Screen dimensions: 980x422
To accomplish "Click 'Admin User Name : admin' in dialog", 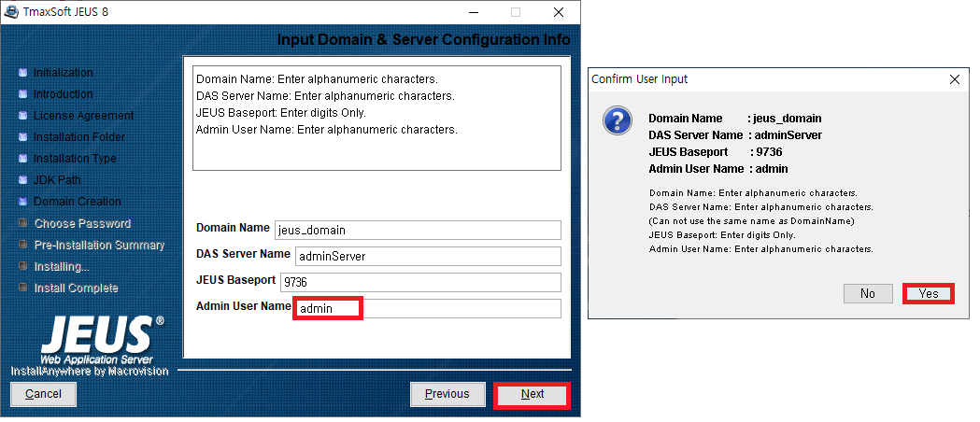I will point(718,169).
